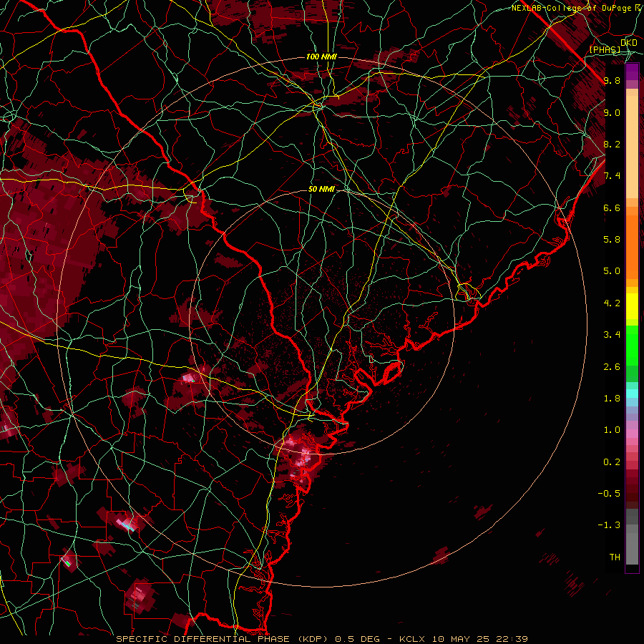Select the 3.4 legend value
The image size is (644, 644).
(x=612, y=335)
